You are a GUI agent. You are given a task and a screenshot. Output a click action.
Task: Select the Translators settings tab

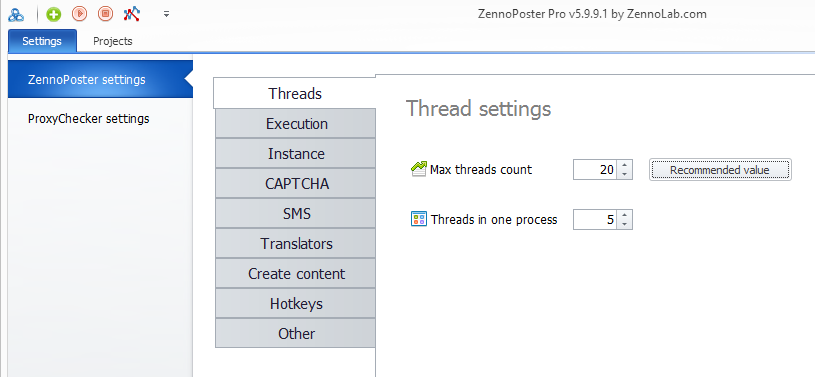click(x=295, y=243)
